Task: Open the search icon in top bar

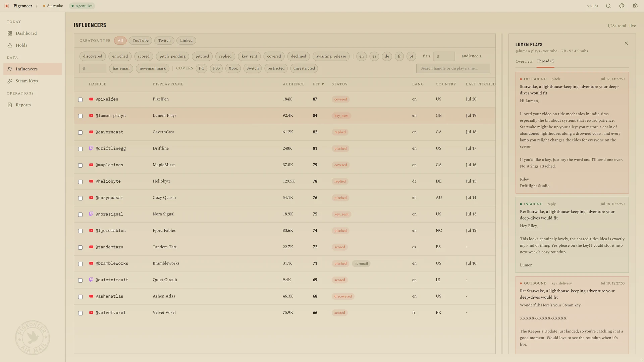Action: coord(608,6)
